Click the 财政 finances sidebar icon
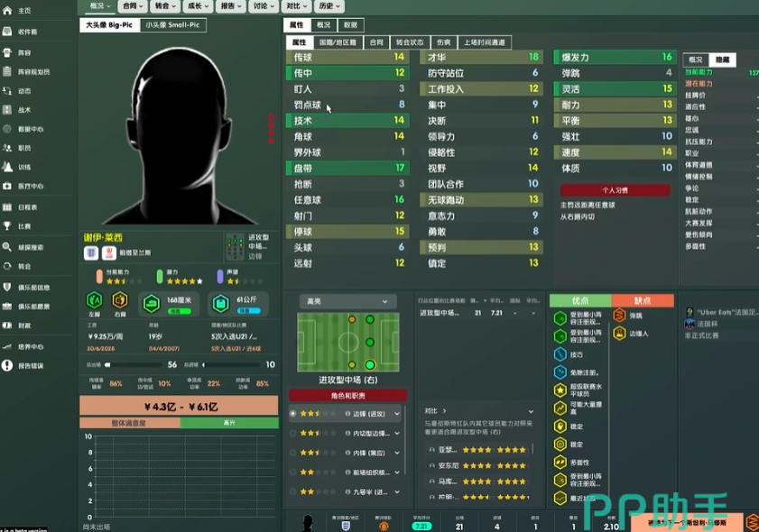The width and height of the screenshot is (759, 532). click(8, 326)
